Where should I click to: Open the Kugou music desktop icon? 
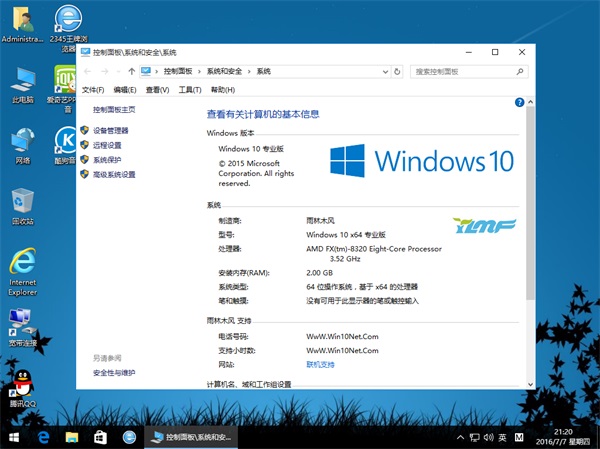coord(66,145)
